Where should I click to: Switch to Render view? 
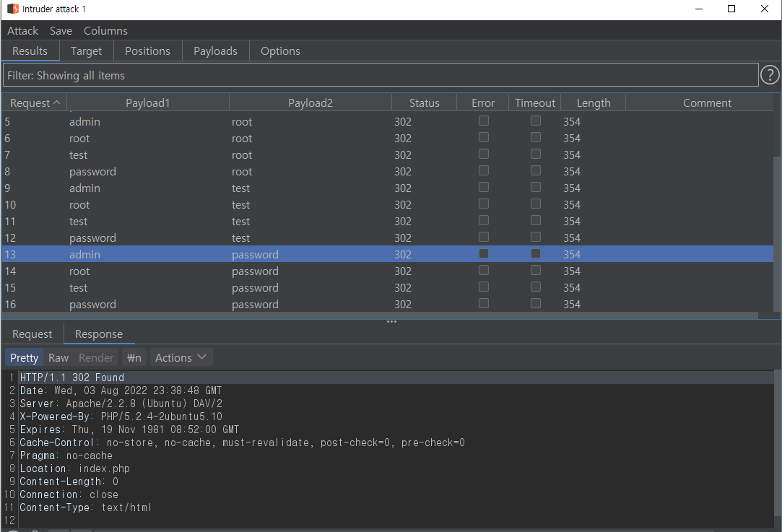(96, 357)
